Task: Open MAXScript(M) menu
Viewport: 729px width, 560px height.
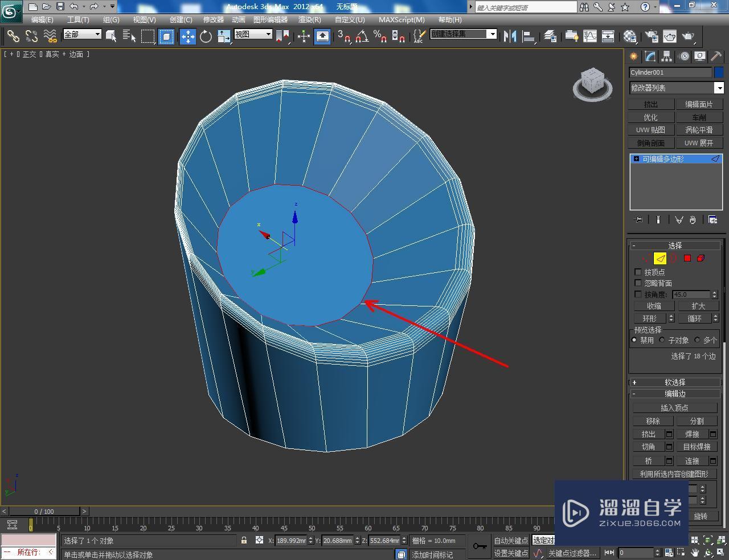Action: [402, 19]
